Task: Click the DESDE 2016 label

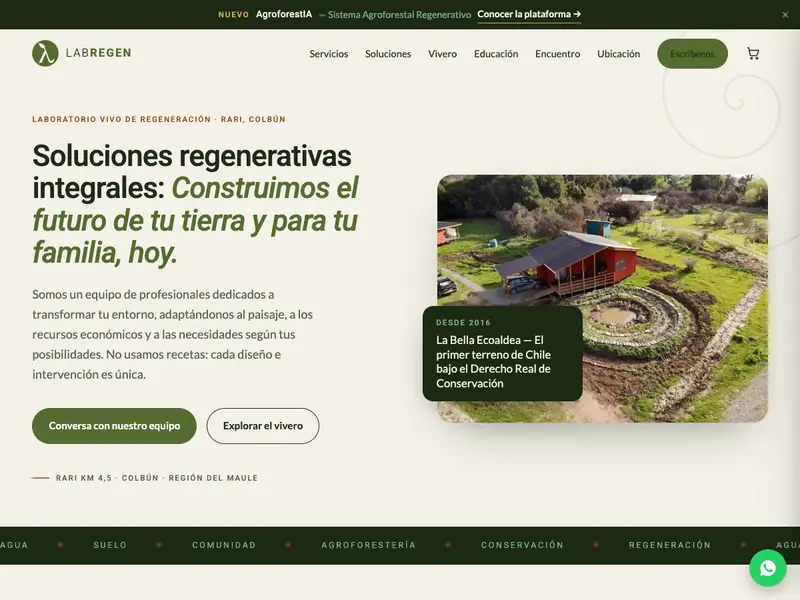Action: click(463, 322)
